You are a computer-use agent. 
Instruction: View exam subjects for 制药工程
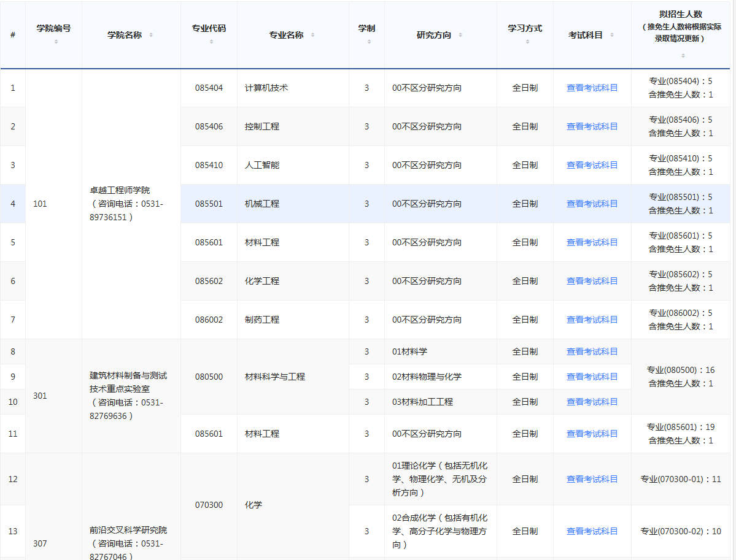pyautogui.click(x=592, y=319)
